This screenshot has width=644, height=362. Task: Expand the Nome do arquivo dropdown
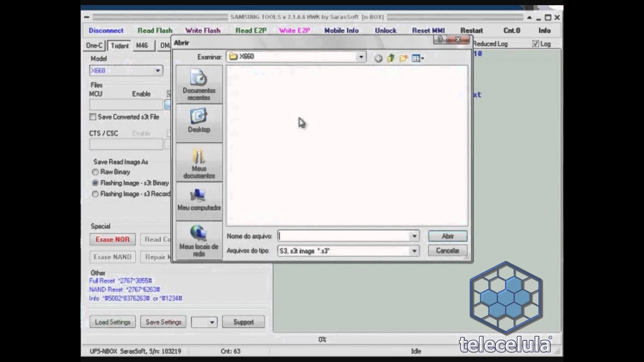414,236
